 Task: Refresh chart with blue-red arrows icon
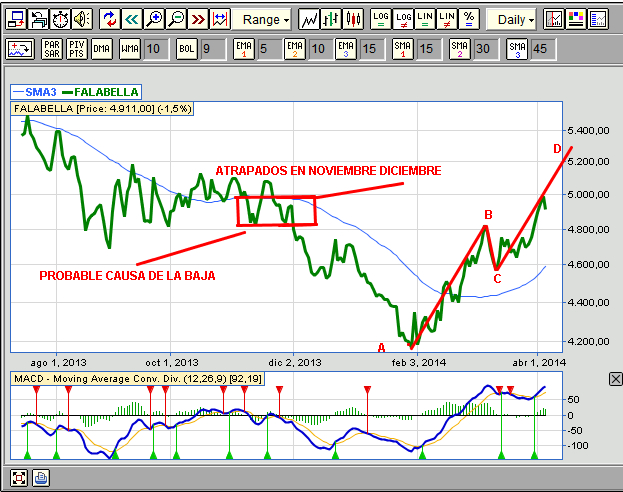pyautogui.click(x=110, y=19)
